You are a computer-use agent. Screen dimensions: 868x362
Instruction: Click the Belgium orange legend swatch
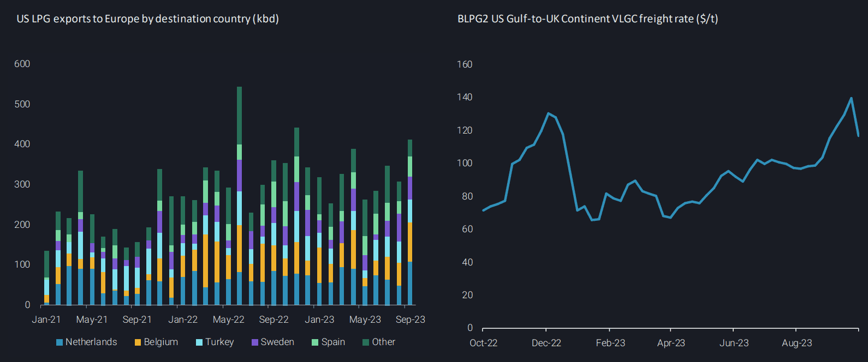pos(138,342)
